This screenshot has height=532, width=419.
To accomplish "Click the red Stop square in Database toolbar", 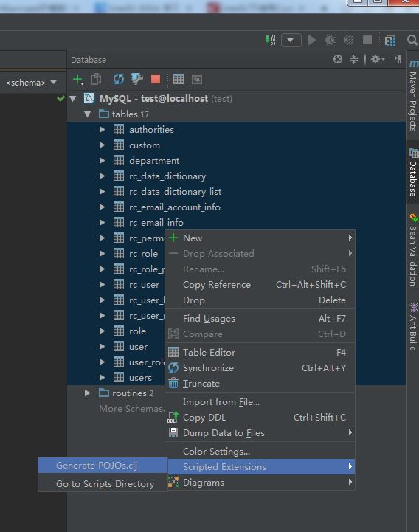I will coord(156,80).
